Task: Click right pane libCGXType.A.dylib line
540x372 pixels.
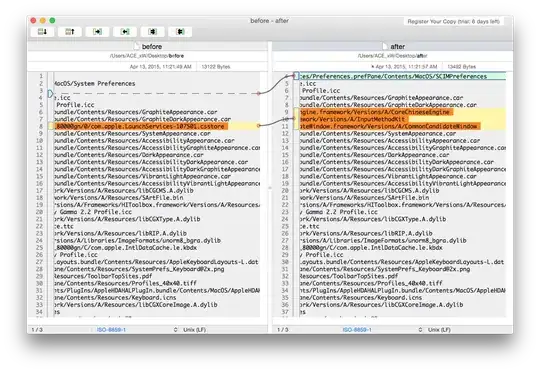Action: (x=373, y=219)
